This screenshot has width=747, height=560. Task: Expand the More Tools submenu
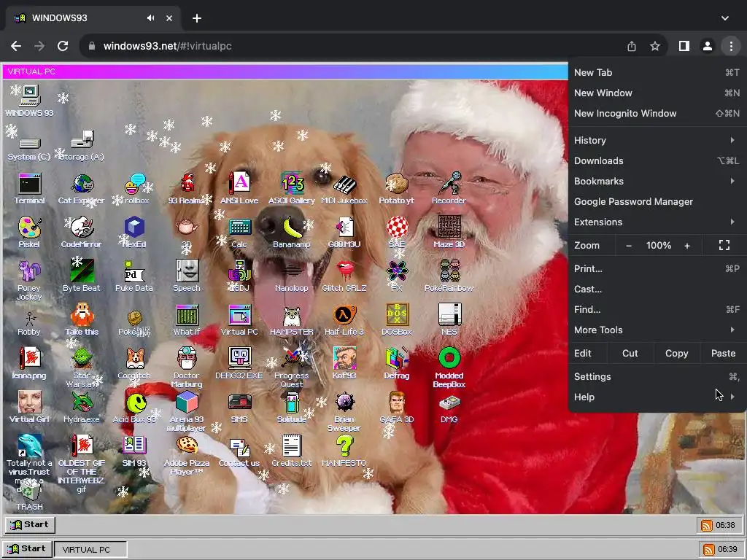click(657, 330)
